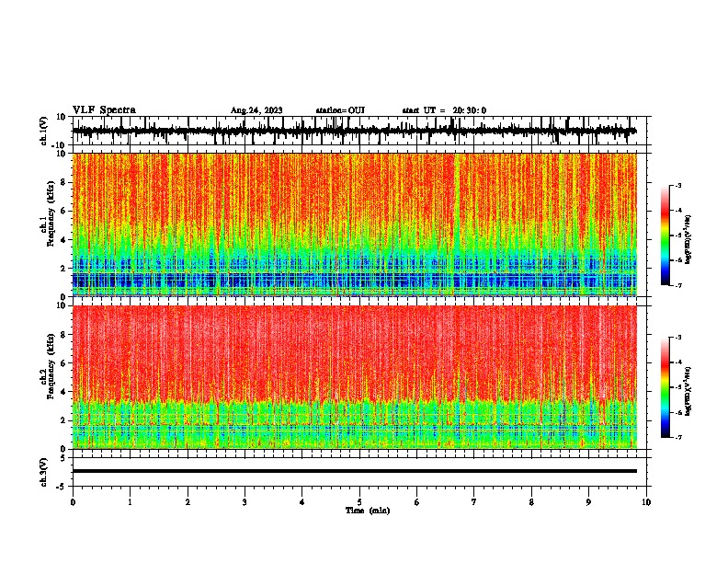Image resolution: width=728 pixels, height=563 pixels.
Task: Click the ch.2 spectrogram color bar
Action: click(665, 387)
